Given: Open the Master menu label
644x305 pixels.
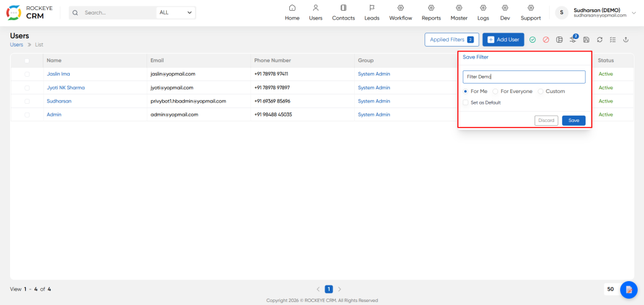Looking at the screenshot, I should [x=458, y=18].
